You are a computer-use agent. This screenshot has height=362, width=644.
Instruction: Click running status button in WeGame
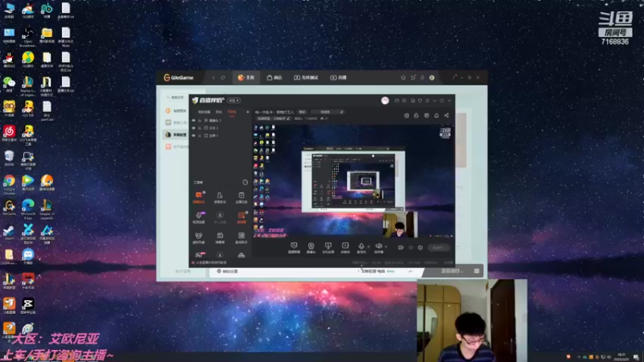[452, 271]
